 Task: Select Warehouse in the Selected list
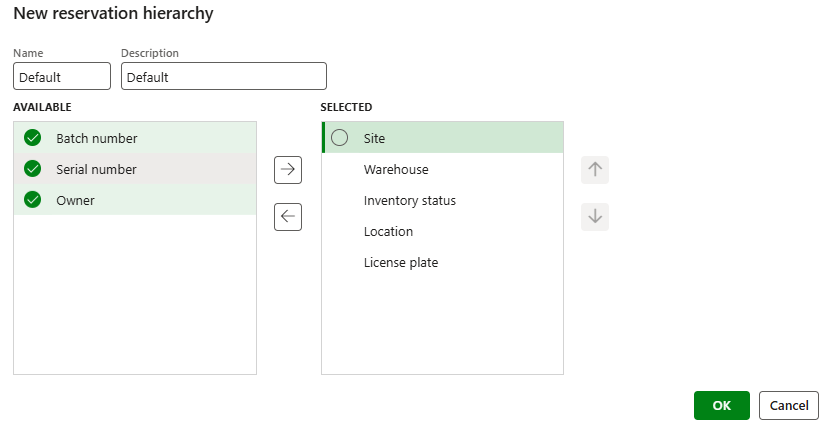[396, 169]
